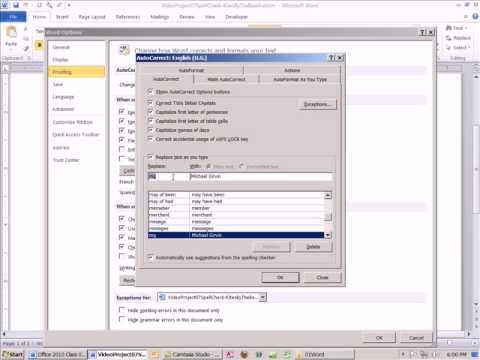Click the Find icon in the Editing group
This screenshot has width=480, height=360.
(449, 28)
